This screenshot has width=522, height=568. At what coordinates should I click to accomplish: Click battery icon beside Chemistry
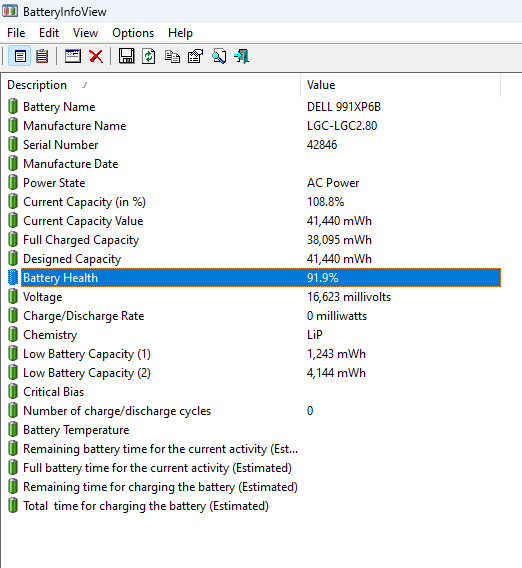point(13,335)
